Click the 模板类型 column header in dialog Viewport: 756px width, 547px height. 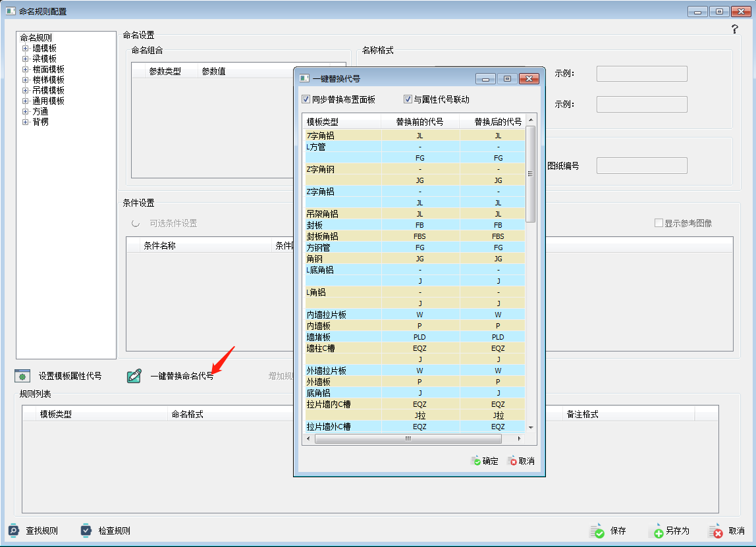pyautogui.click(x=323, y=122)
